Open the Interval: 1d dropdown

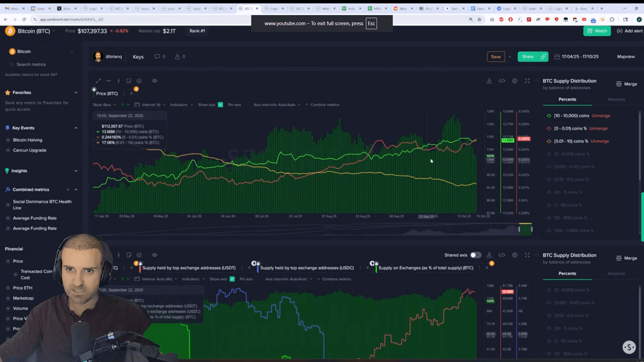click(153, 105)
